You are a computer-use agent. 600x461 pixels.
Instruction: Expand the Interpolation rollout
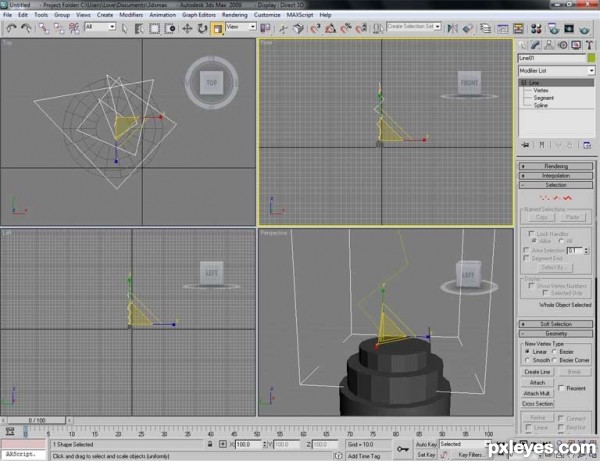click(x=556, y=176)
